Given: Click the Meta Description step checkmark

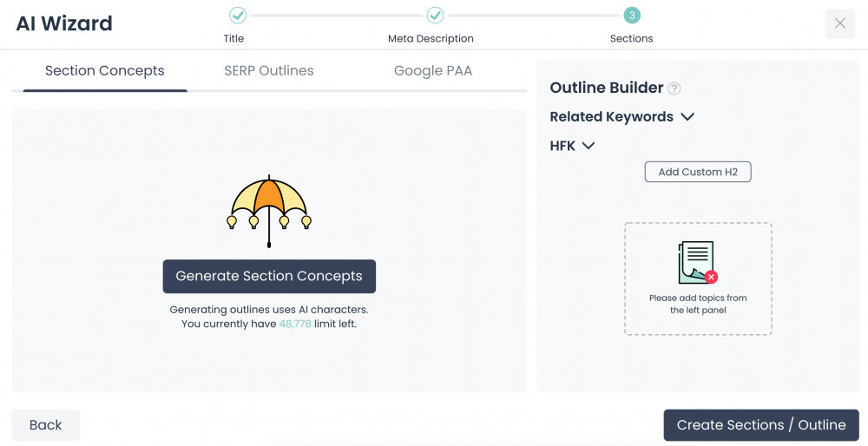Looking at the screenshot, I should (435, 16).
